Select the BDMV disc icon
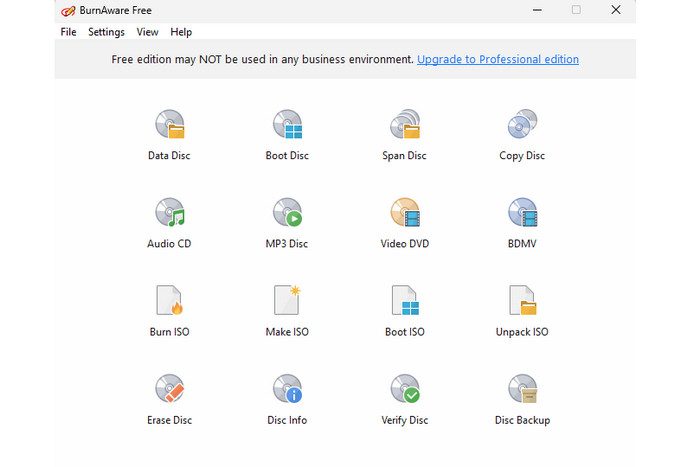The image size is (700, 467). coord(522,213)
